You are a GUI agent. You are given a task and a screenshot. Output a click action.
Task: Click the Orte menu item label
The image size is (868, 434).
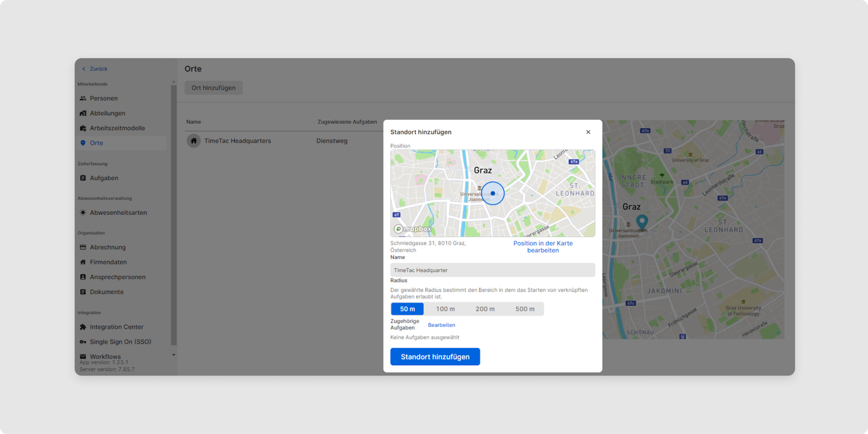(96, 143)
